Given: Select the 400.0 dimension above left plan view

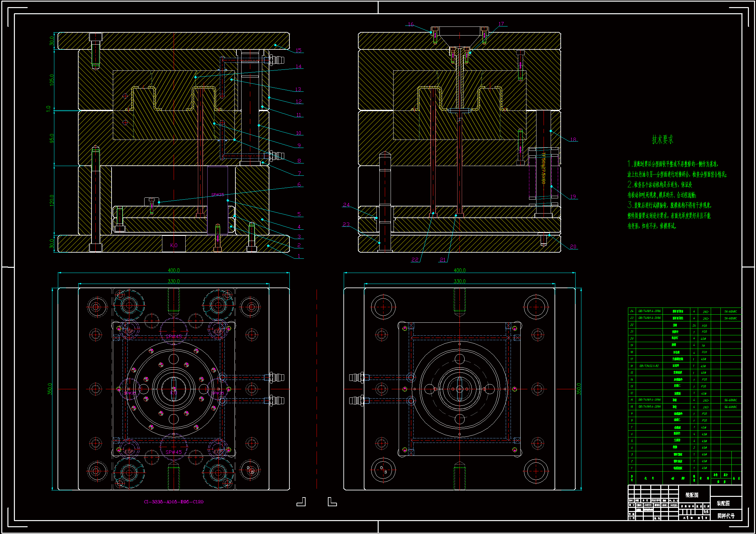Looking at the screenshot, I should click(174, 270).
